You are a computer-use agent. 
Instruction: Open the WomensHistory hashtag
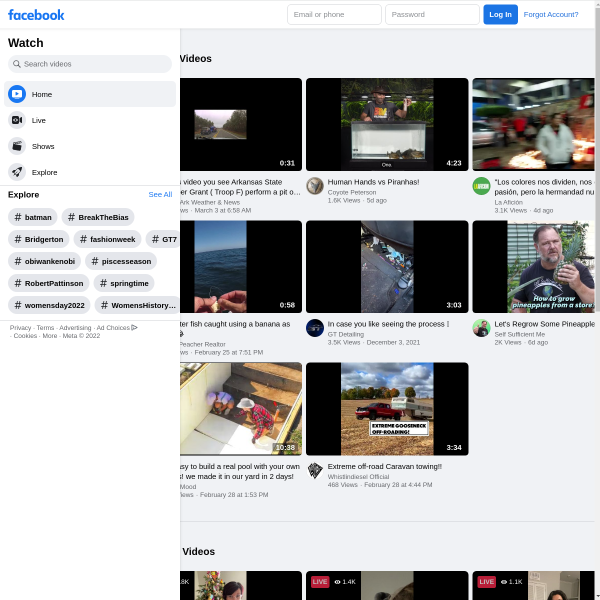point(137,305)
